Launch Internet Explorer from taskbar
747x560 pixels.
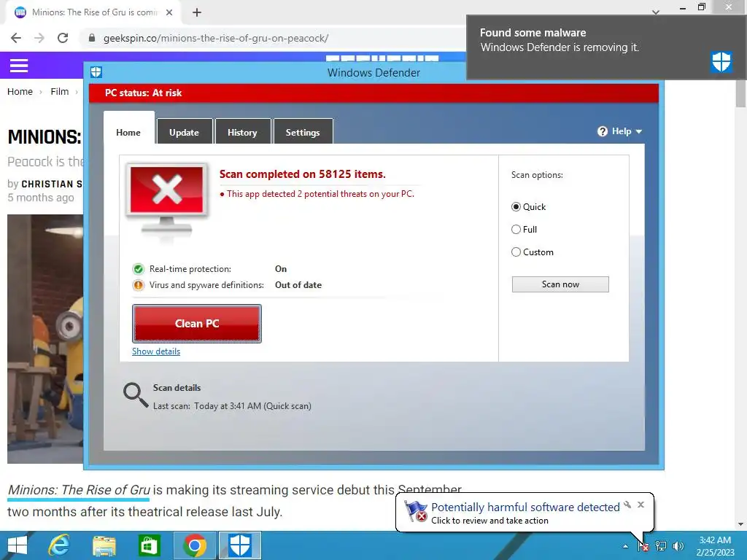click(60, 545)
